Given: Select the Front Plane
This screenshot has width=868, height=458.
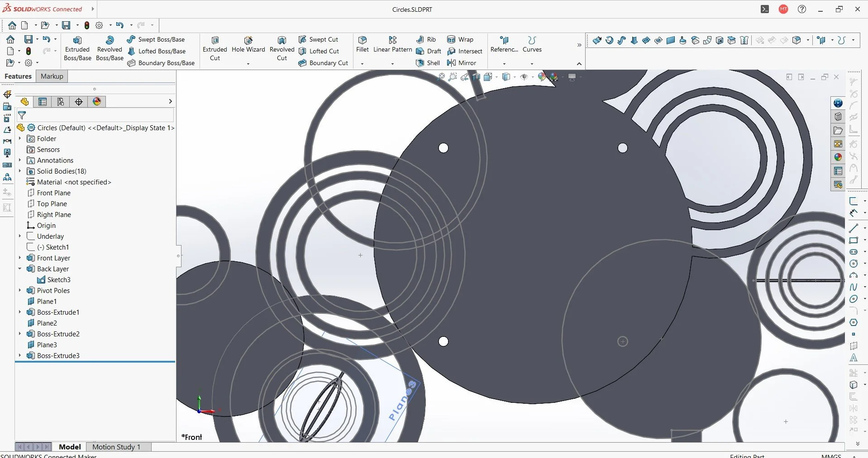Looking at the screenshot, I should pyautogui.click(x=49, y=193).
